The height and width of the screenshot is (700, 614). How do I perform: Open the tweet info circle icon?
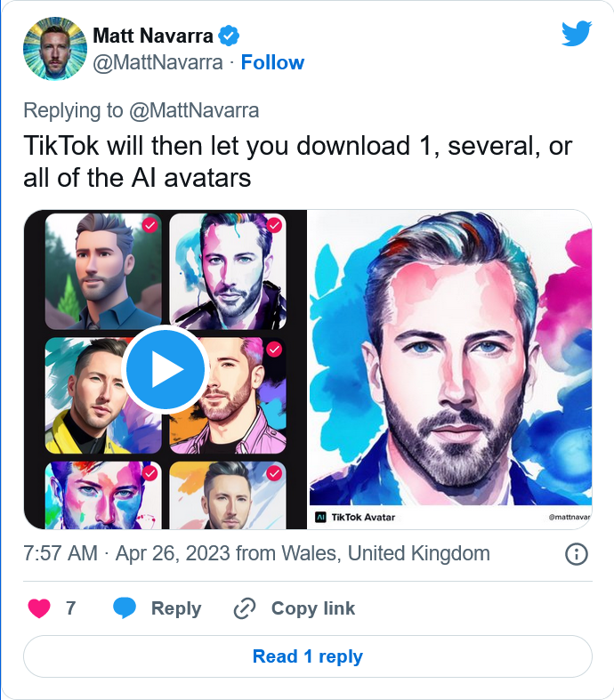pos(577,554)
